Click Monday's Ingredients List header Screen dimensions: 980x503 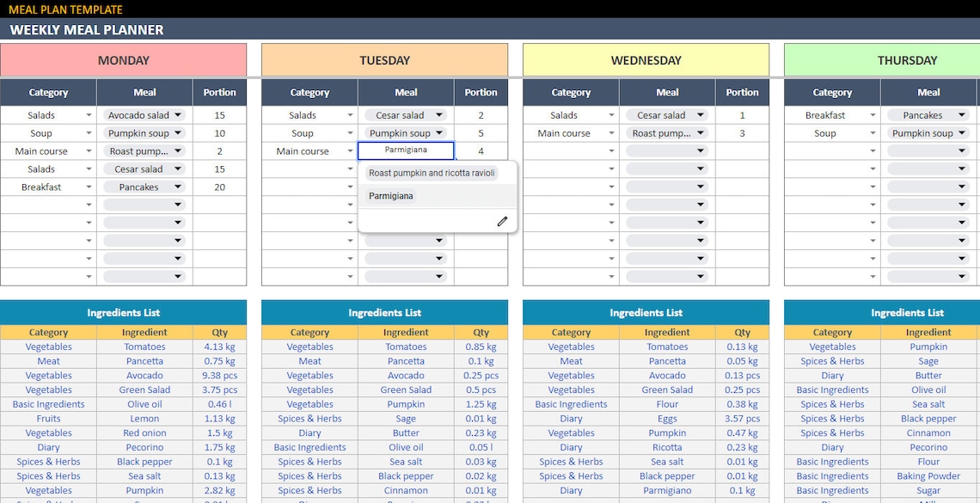[x=123, y=312]
